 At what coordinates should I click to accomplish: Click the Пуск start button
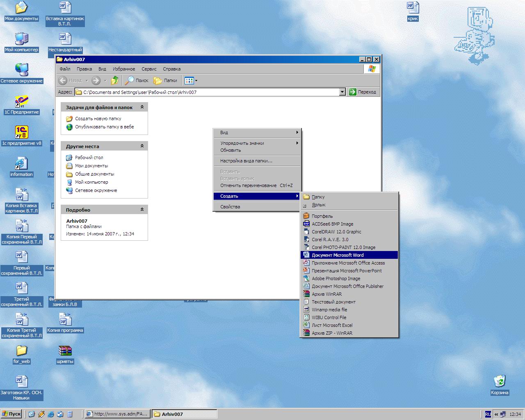(11, 414)
